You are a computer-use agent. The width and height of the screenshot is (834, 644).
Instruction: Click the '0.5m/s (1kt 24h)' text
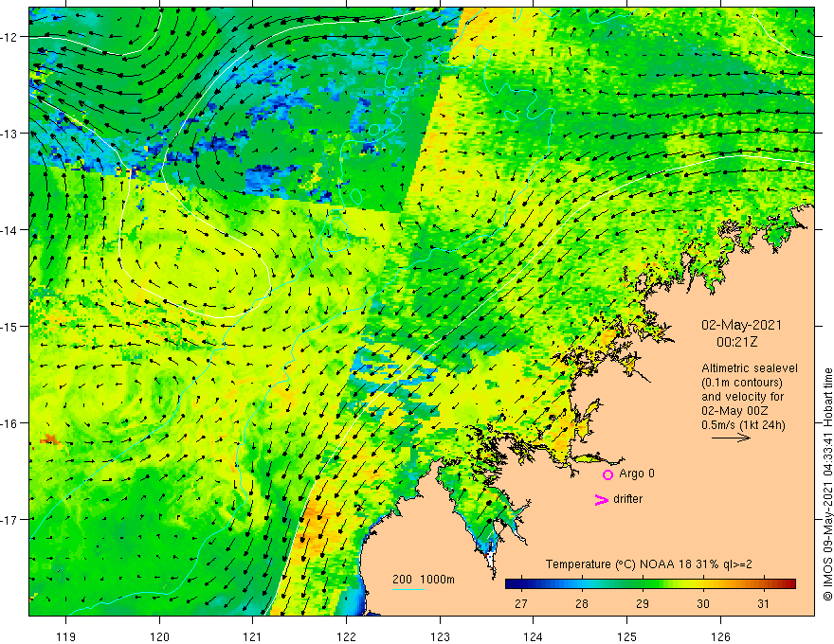pyautogui.click(x=743, y=425)
